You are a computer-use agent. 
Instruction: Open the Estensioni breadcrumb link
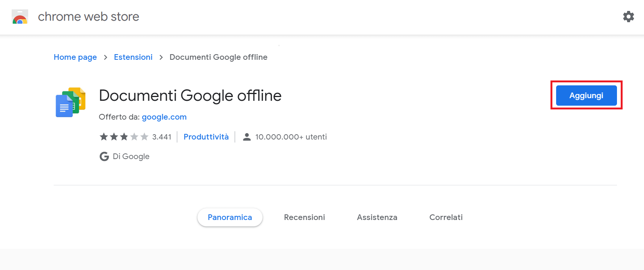point(133,57)
